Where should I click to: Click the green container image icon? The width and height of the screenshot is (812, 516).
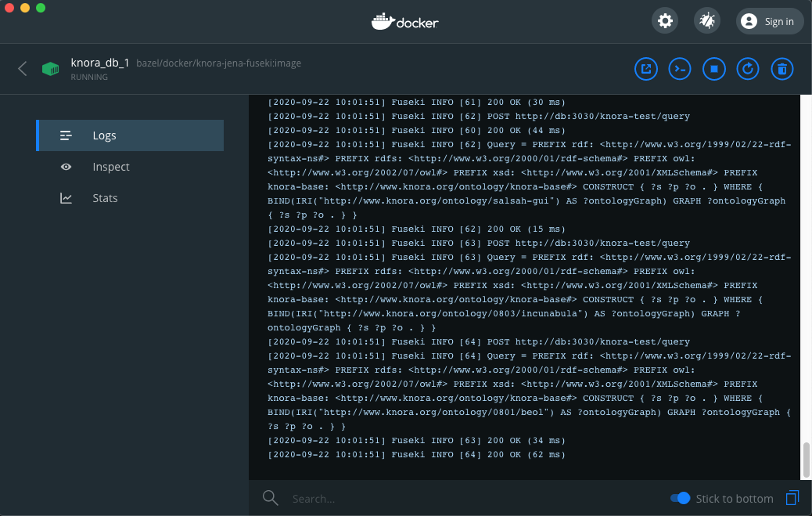pos(50,68)
